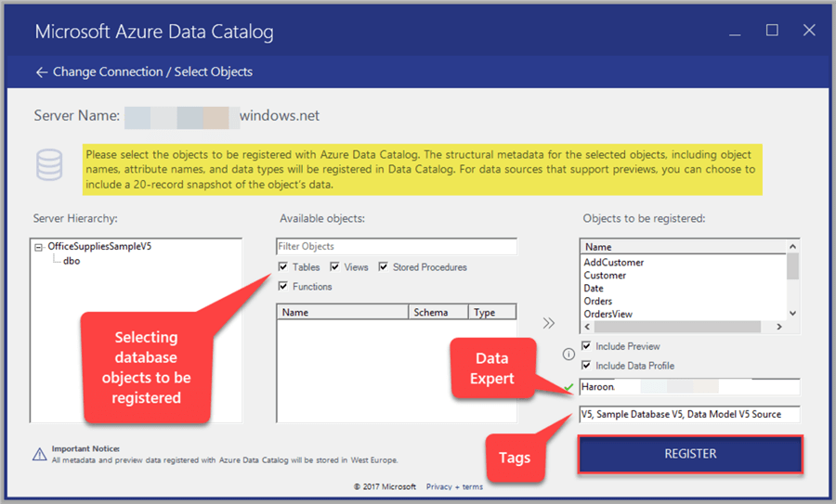The height and width of the screenshot is (504, 836).
Task: Click Name header in Objects to be registered
Action: point(684,247)
